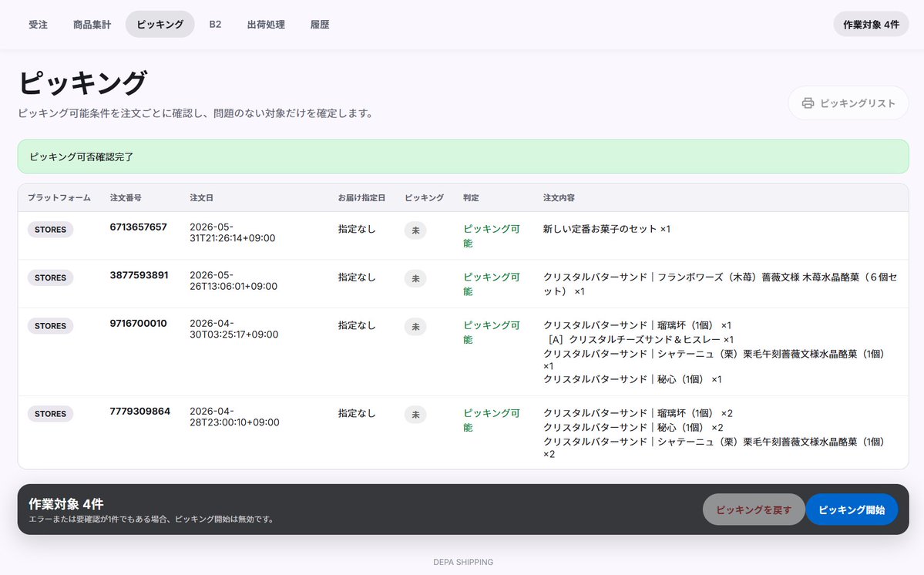This screenshot has height=575, width=924.
Task: Select the ピッキング tab
Action: pyautogui.click(x=160, y=24)
